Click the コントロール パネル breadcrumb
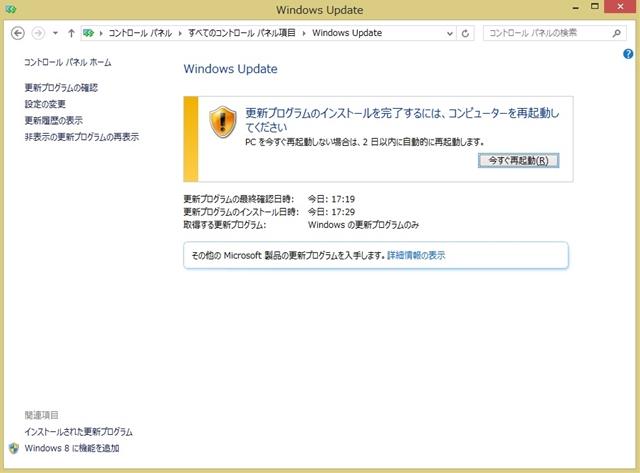 (x=140, y=33)
